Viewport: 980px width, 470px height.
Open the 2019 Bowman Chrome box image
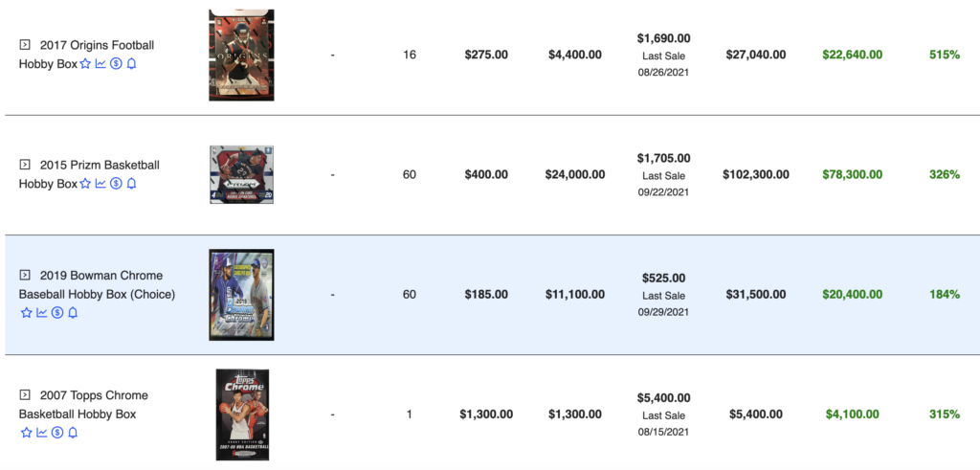(241, 295)
